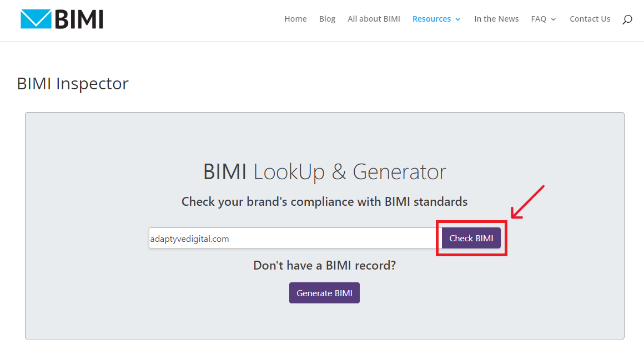Go to the Home page

tap(295, 19)
